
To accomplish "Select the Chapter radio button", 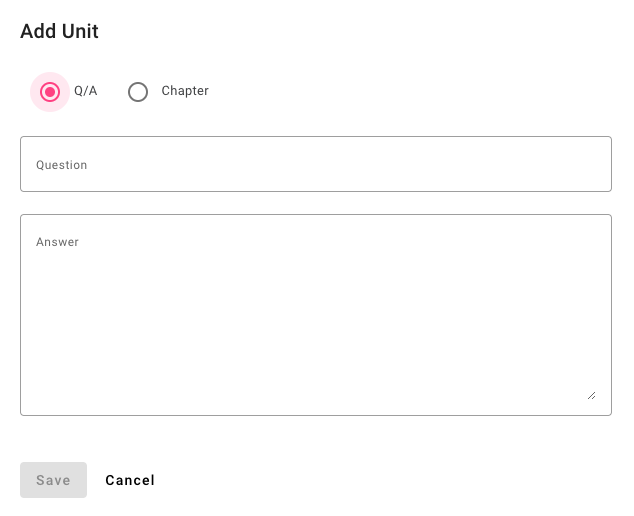I will click(x=138, y=92).
